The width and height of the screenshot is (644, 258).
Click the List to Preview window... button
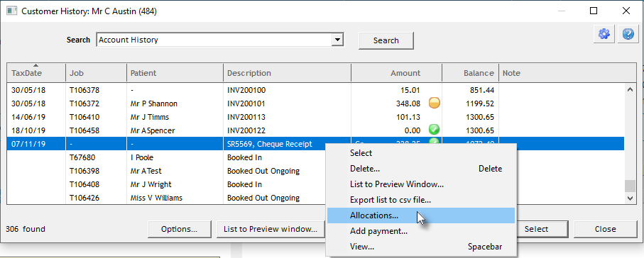click(271, 229)
